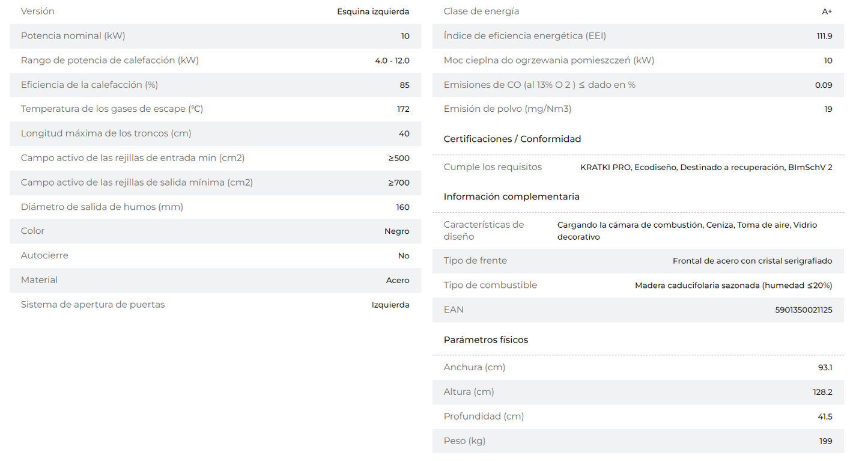Click the Certificaciones / Conformidad heading
This screenshot has height=461, width=868.
pyautogui.click(x=512, y=139)
